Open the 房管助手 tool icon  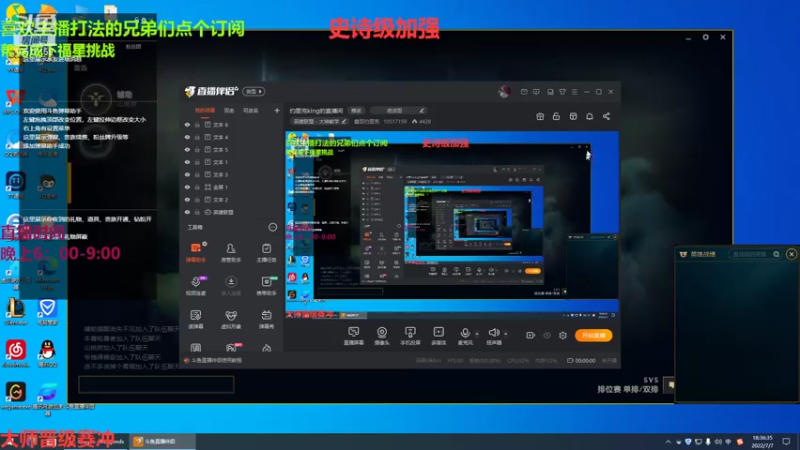[x=231, y=252]
